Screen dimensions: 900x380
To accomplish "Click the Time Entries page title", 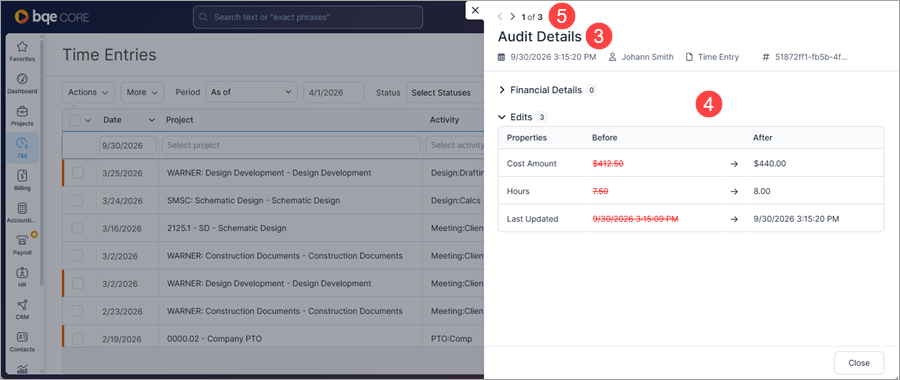I will tap(109, 55).
